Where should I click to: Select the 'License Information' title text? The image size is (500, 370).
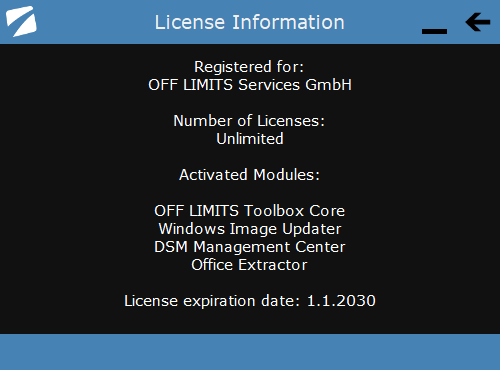point(250,22)
